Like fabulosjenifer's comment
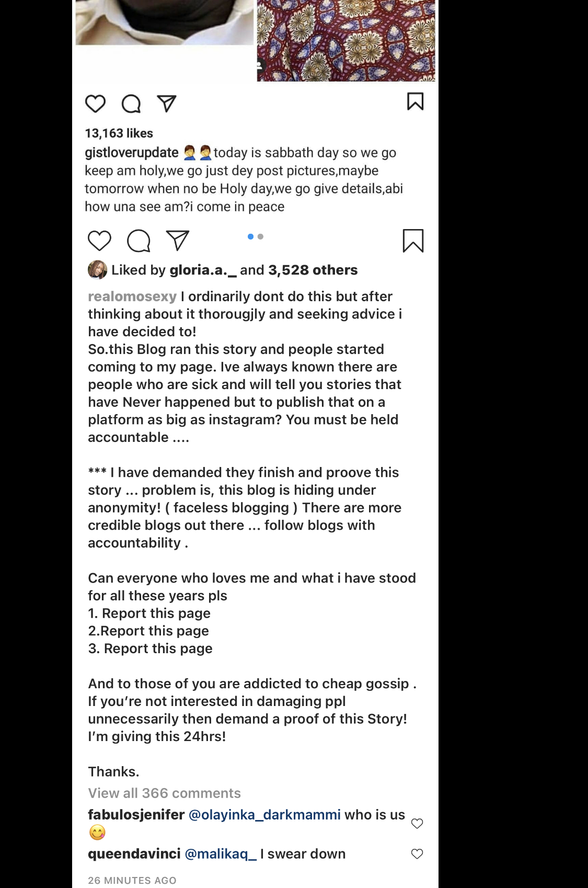 click(x=417, y=824)
